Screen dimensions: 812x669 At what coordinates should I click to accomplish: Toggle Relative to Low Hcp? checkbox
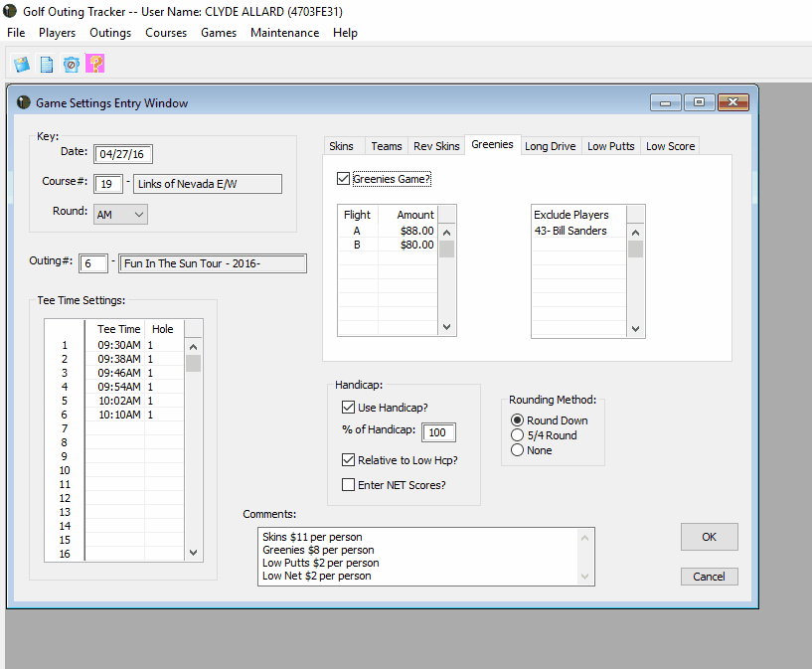pos(348,460)
